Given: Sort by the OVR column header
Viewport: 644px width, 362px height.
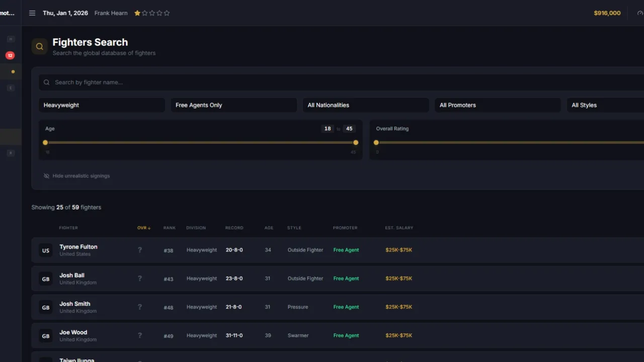Looking at the screenshot, I should point(144,228).
